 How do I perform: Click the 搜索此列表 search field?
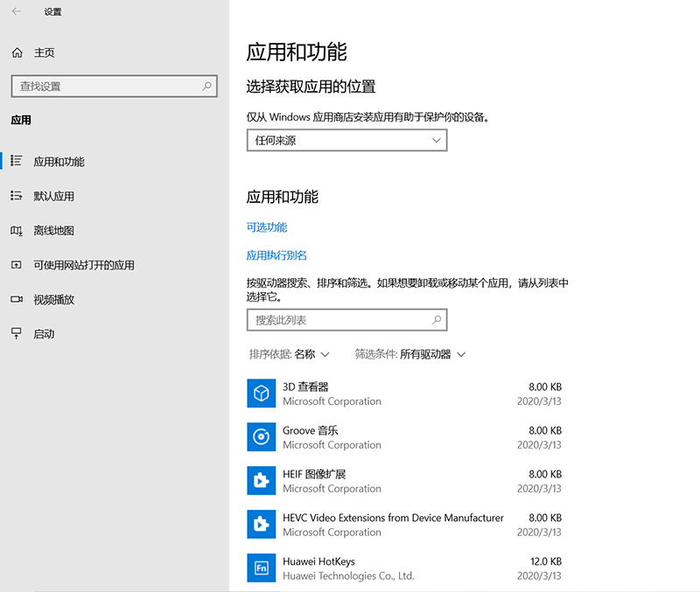click(337, 321)
